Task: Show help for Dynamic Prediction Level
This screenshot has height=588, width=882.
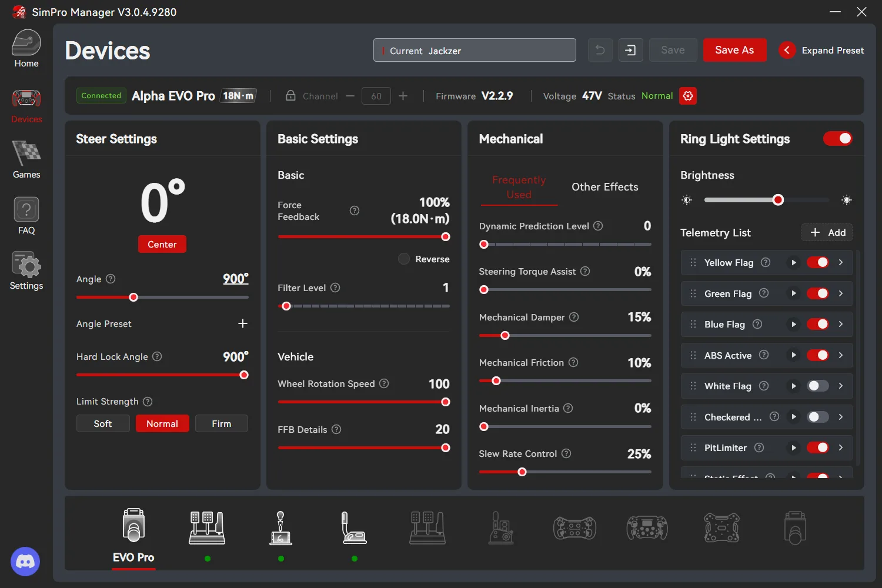Action: pyautogui.click(x=598, y=226)
